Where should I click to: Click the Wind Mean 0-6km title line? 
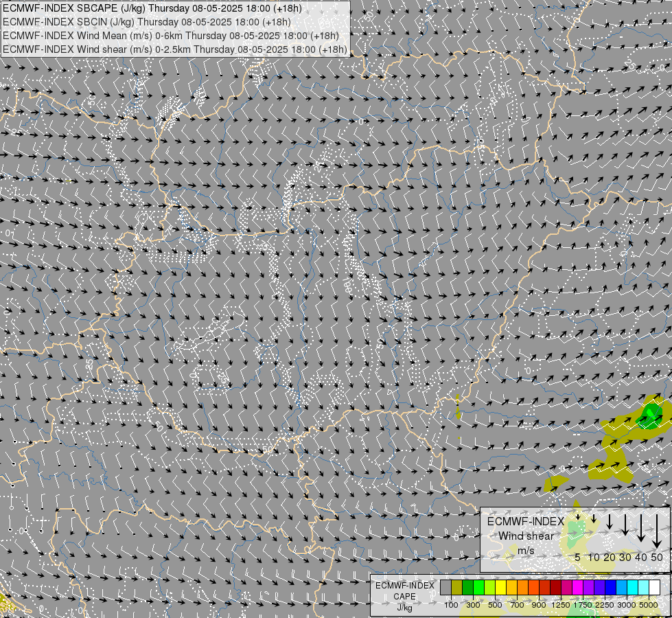(171, 36)
